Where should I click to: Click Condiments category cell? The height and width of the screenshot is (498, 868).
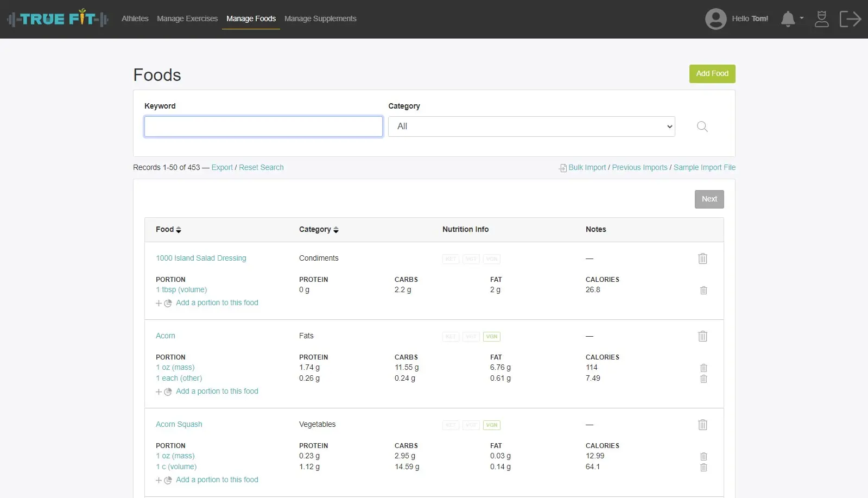coord(319,259)
